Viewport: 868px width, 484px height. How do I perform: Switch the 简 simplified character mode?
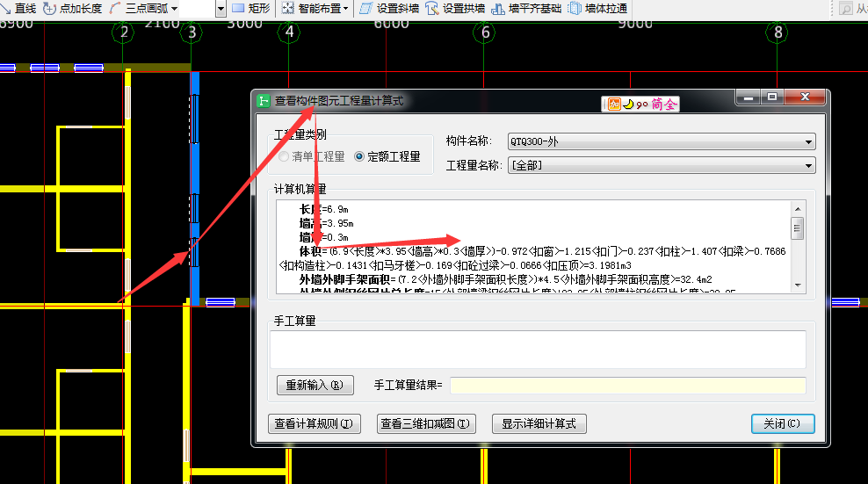pos(656,105)
